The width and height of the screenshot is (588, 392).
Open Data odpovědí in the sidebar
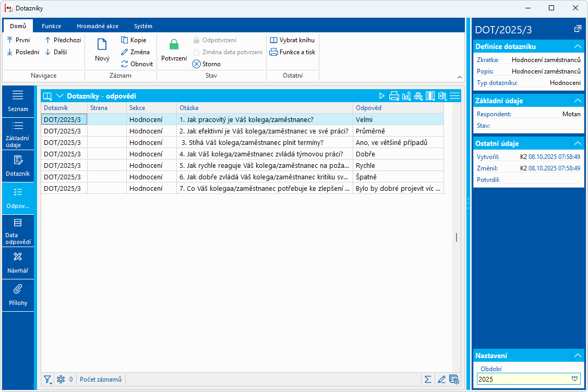[18, 230]
